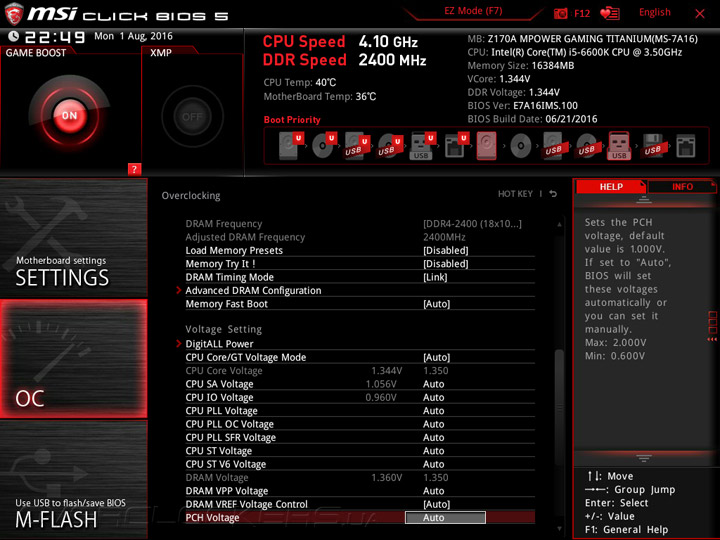Click the highlighted PCH Voltage Auto field
This screenshot has width=720, height=540.
445,518
